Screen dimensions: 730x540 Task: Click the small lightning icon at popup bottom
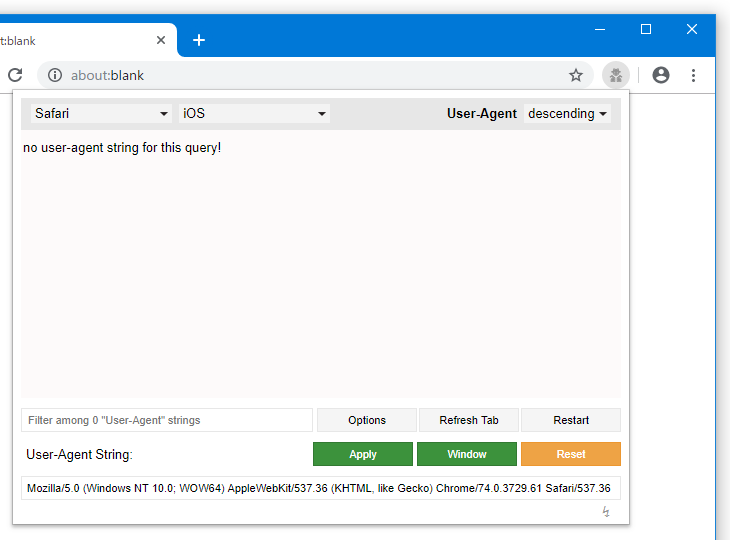coord(606,512)
